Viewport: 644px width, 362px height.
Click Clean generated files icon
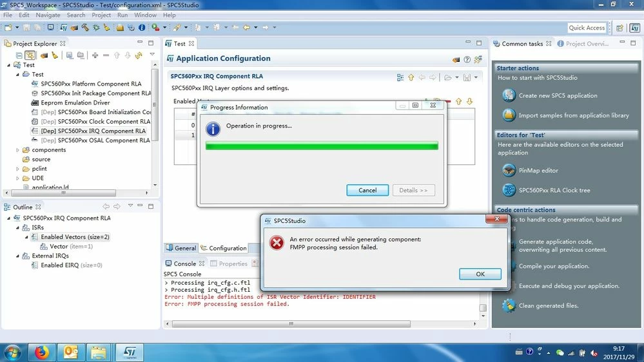coord(509,306)
